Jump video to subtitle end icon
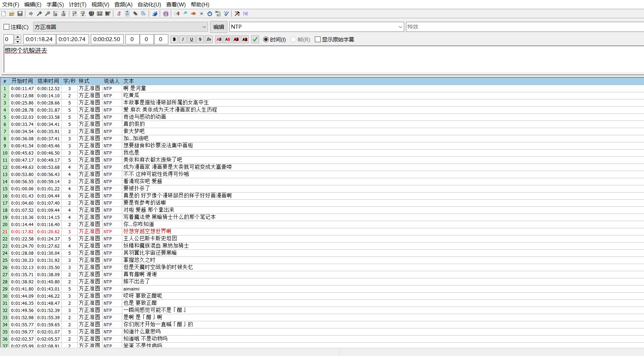Screen dimensions: 644x356 click(64, 14)
